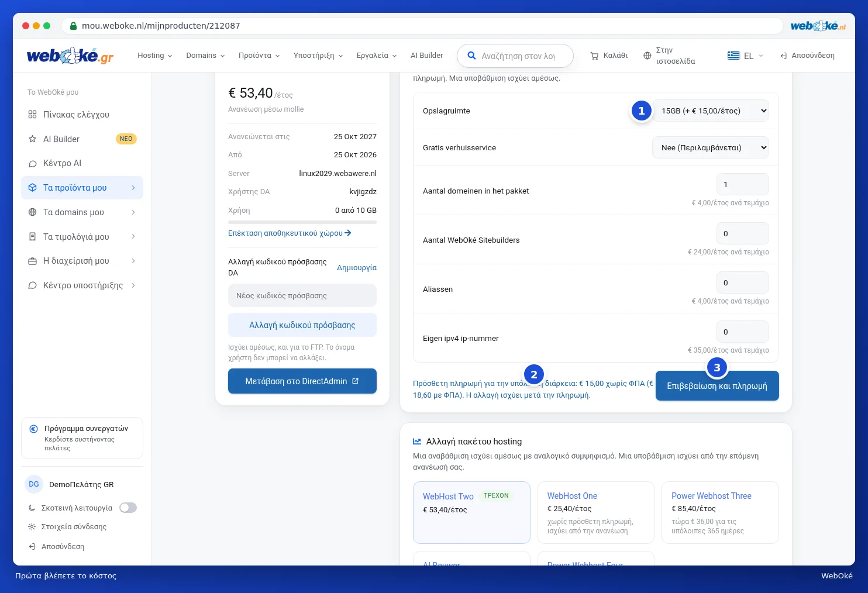
Task: Click the Τα προϊόντα μου box icon
Action: click(32, 188)
